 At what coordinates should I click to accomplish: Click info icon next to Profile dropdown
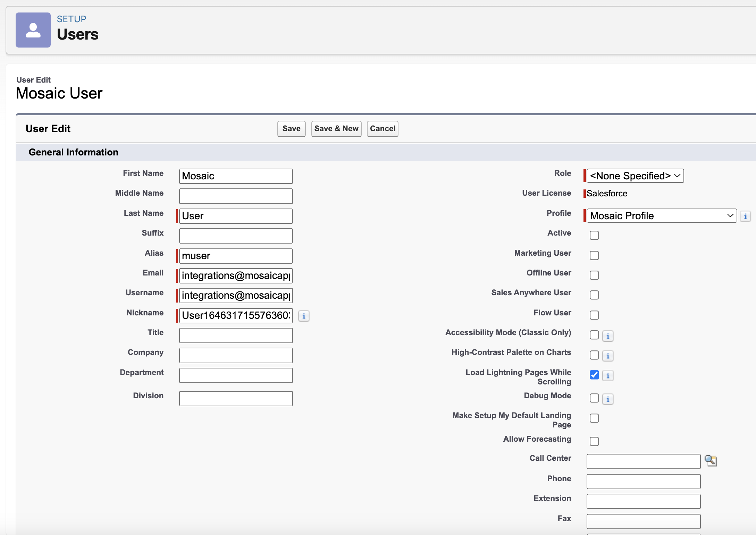745,216
